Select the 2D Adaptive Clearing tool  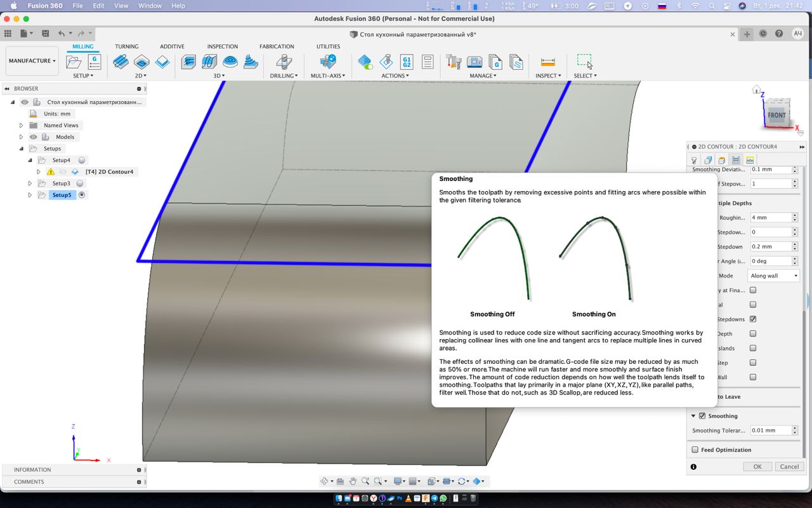[121, 62]
